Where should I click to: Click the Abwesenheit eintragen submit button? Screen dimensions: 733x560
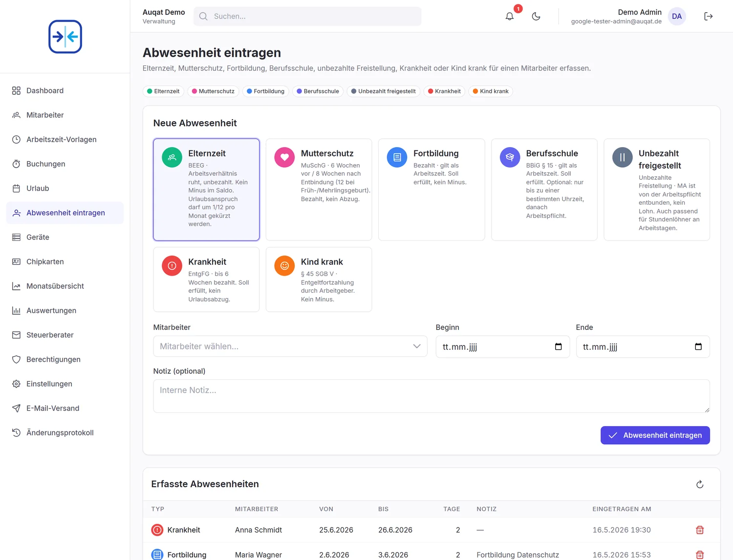655,435
